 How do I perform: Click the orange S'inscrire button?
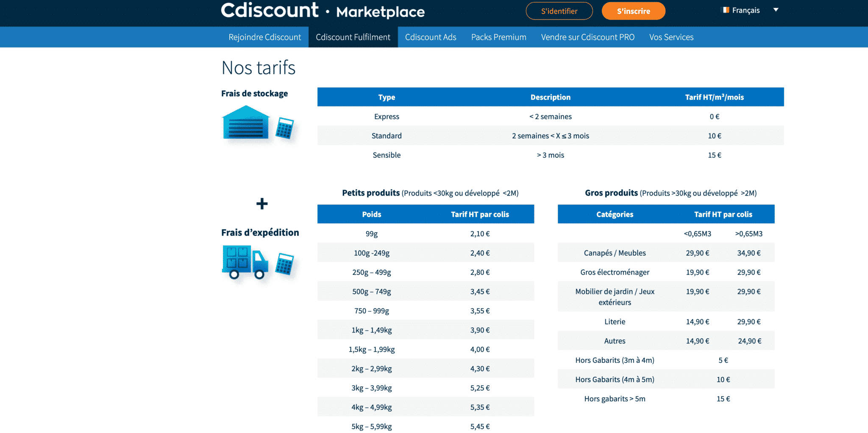(633, 11)
